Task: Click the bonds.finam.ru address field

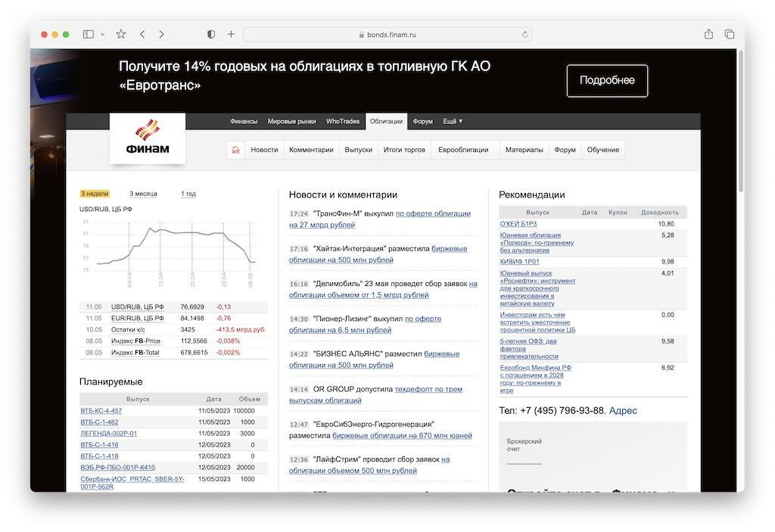Action: click(x=387, y=35)
